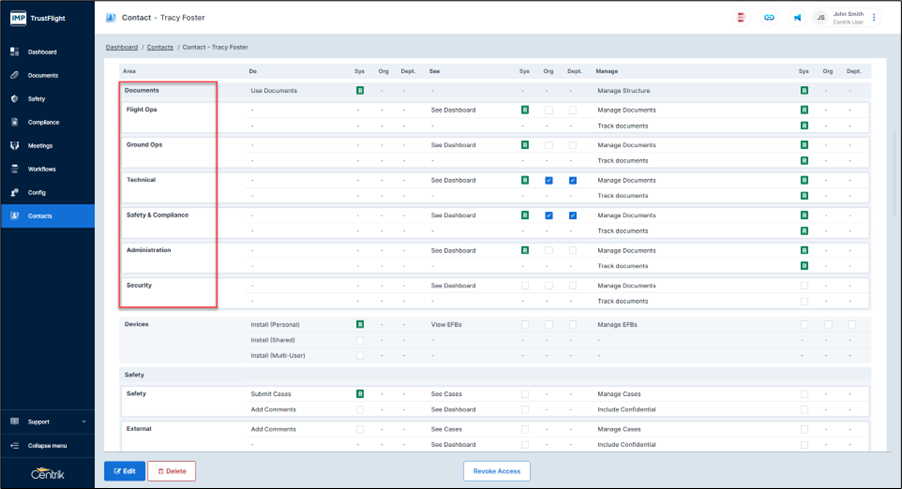Open the Safety shield icon in sidebar
The image size is (902, 489).
point(15,99)
